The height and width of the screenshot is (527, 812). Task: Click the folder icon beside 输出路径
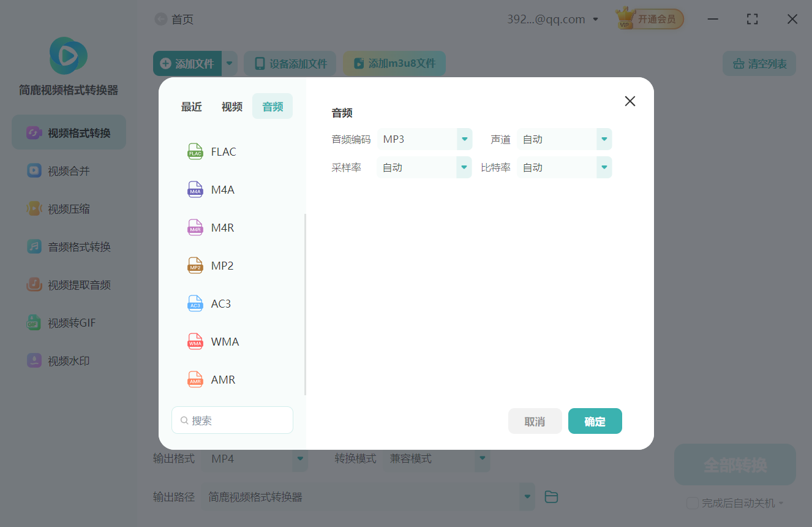tap(551, 497)
